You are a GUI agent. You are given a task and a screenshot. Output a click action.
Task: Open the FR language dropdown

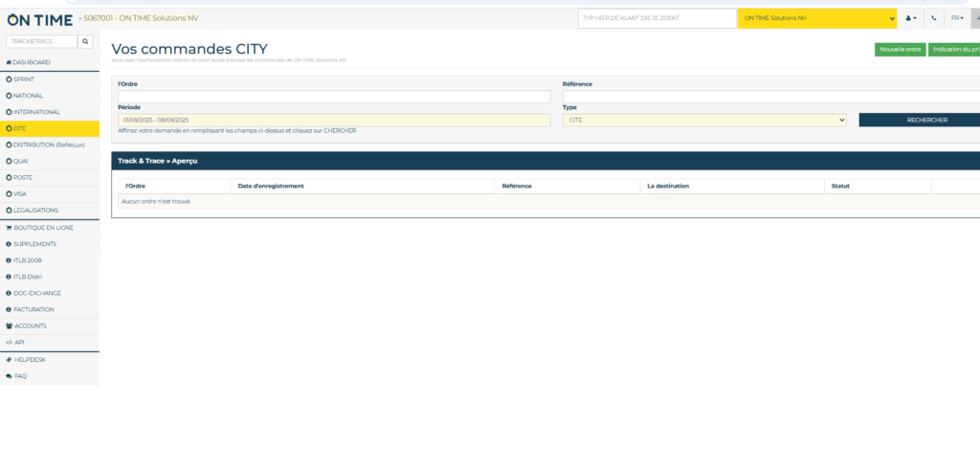pyautogui.click(x=957, y=18)
